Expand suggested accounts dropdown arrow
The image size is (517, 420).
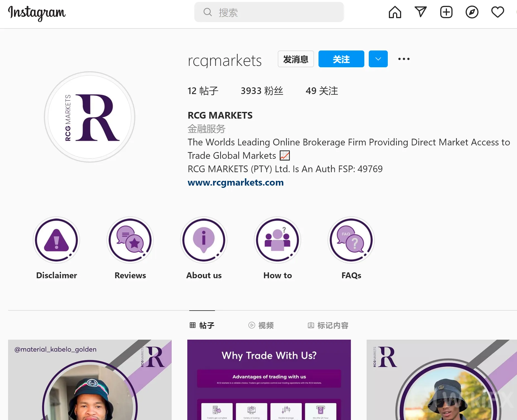(378, 59)
